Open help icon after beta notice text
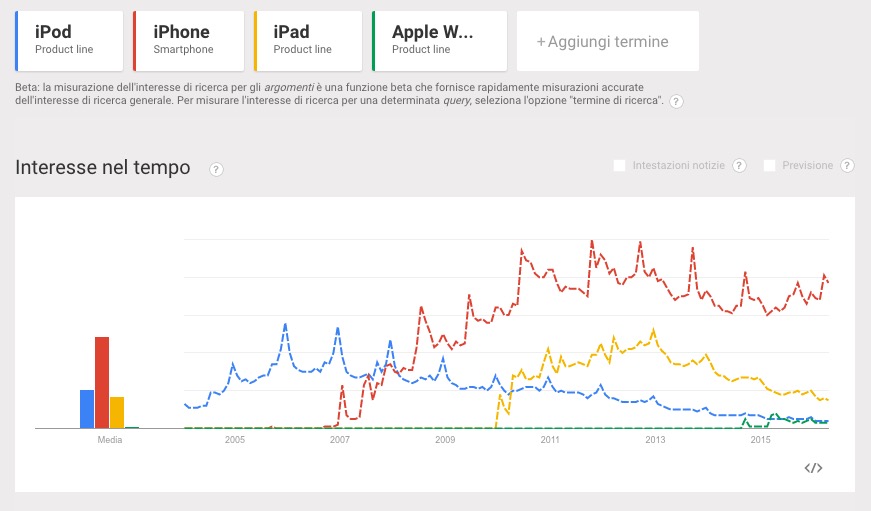The height and width of the screenshot is (511, 871). [x=676, y=102]
